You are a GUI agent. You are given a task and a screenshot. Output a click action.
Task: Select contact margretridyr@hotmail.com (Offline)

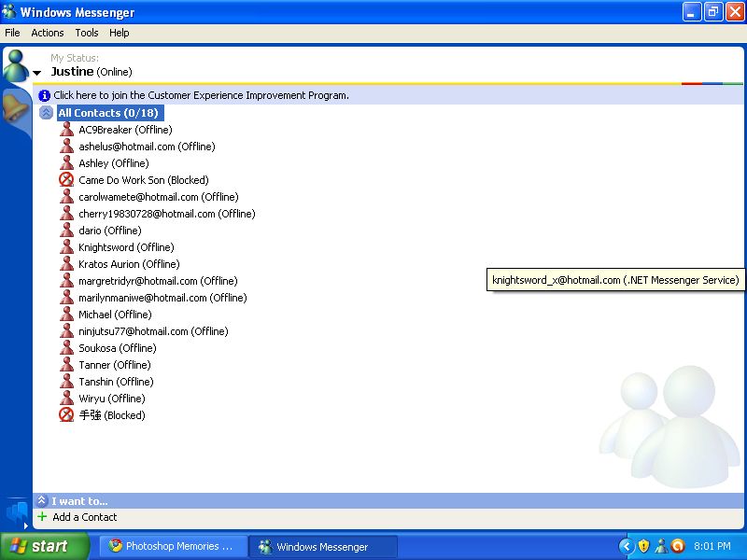click(x=158, y=281)
